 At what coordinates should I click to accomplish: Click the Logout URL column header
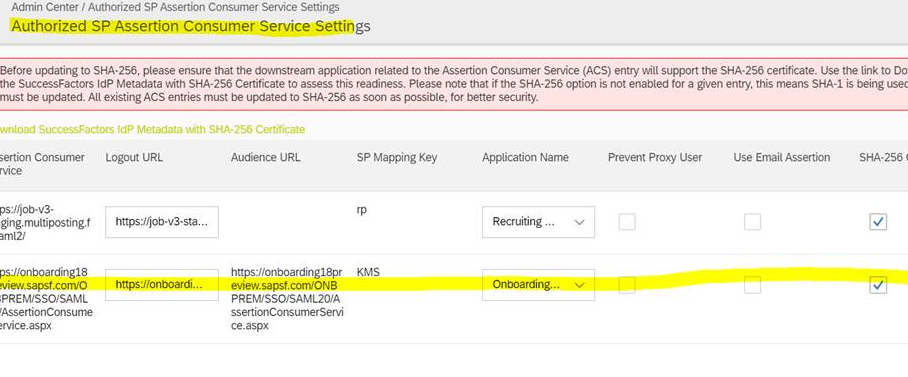pos(134,158)
